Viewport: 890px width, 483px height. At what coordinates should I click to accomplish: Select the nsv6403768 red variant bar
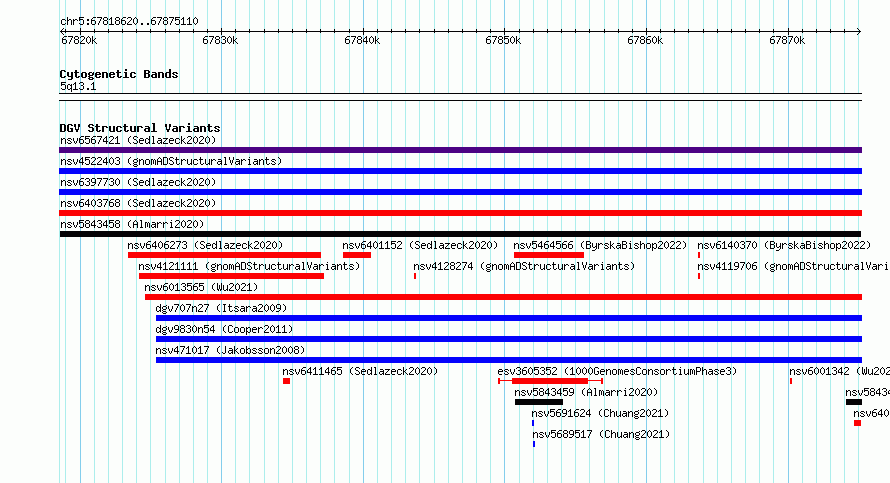(460, 213)
